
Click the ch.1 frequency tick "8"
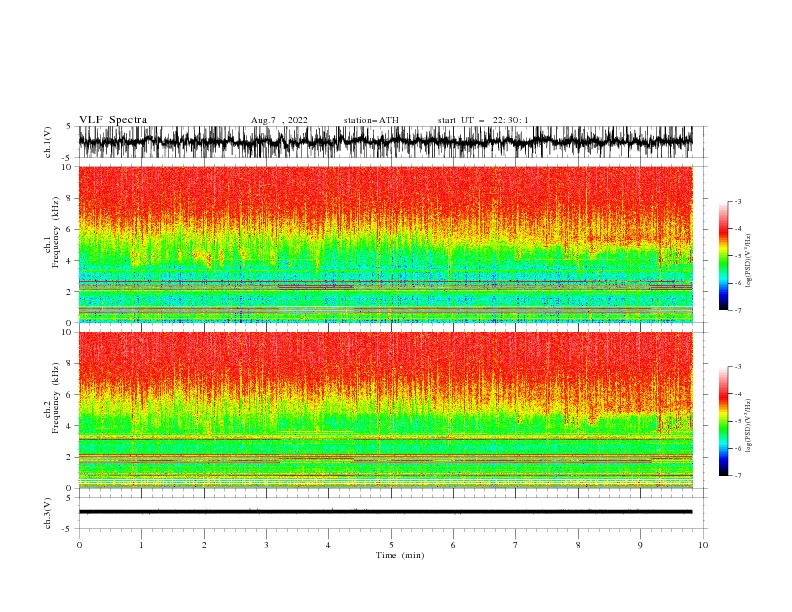(71, 198)
